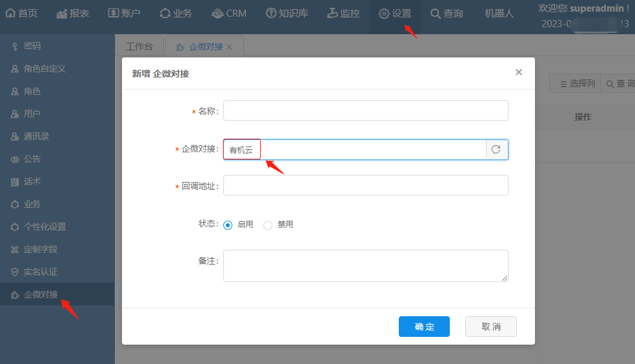Click the contacts icon beside 通讯录

click(15, 136)
